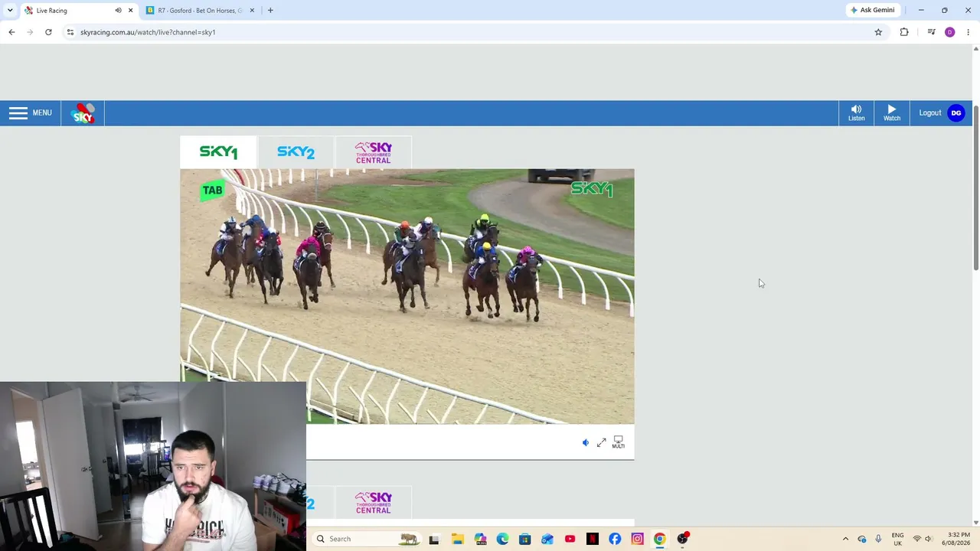Click the Chrome taskbar icon

pyautogui.click(x=660, y=539)
